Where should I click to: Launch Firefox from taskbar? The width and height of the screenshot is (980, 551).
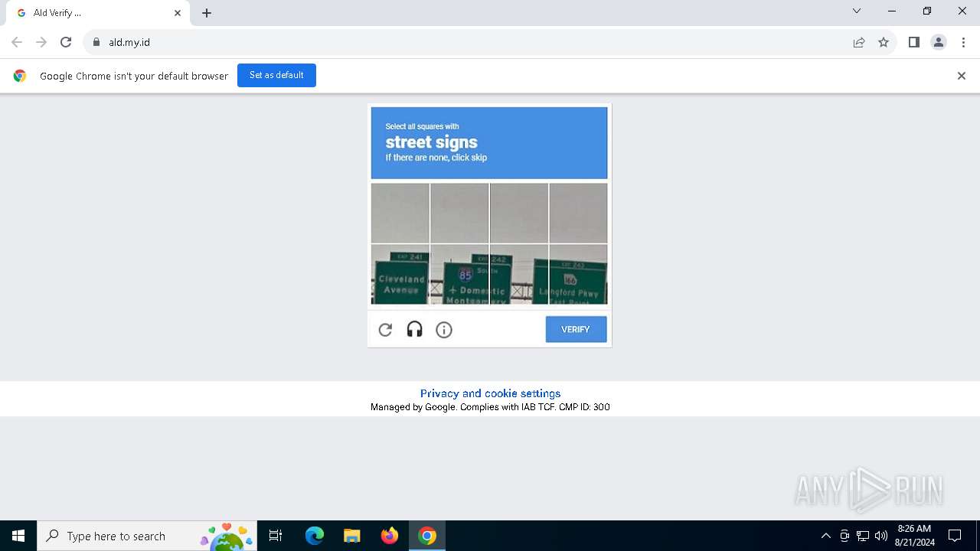(x=390, y=536)
